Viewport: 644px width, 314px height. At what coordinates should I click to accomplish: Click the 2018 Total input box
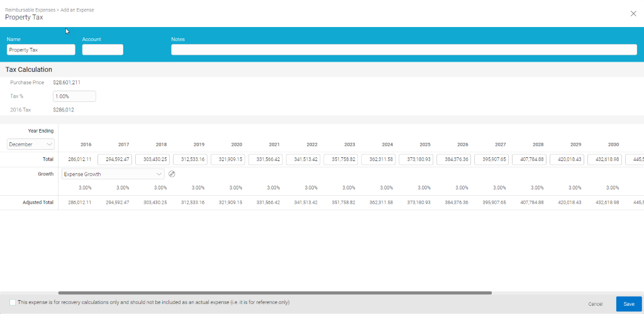click(152, 160)
